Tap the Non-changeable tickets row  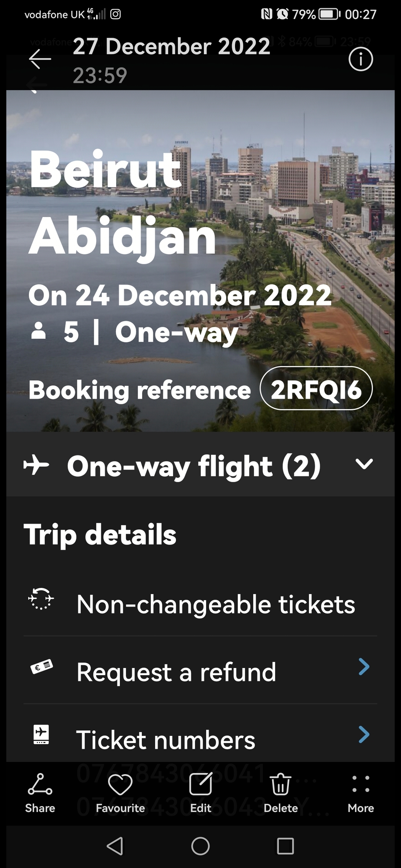(x=215, y=604)
